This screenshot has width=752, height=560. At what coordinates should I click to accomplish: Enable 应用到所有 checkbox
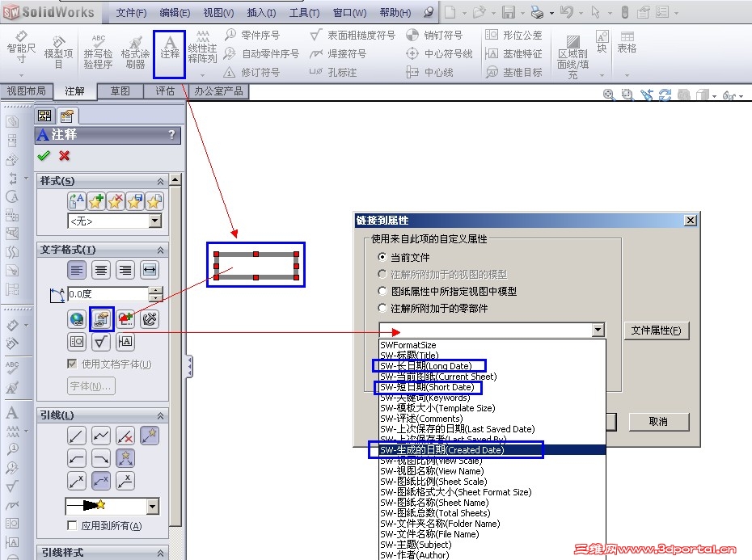point(72,525)
